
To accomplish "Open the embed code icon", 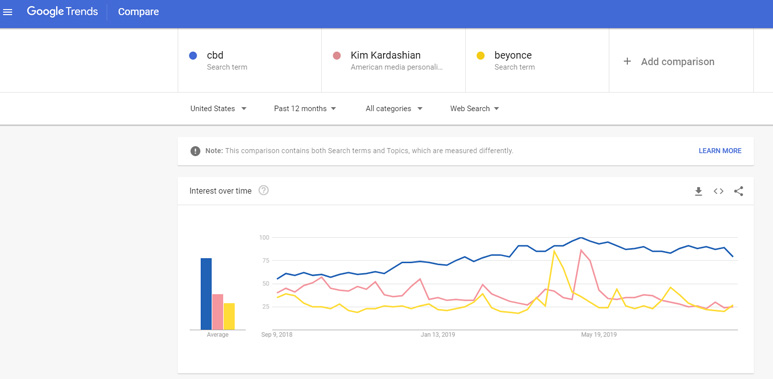I will tap(718, 191).
